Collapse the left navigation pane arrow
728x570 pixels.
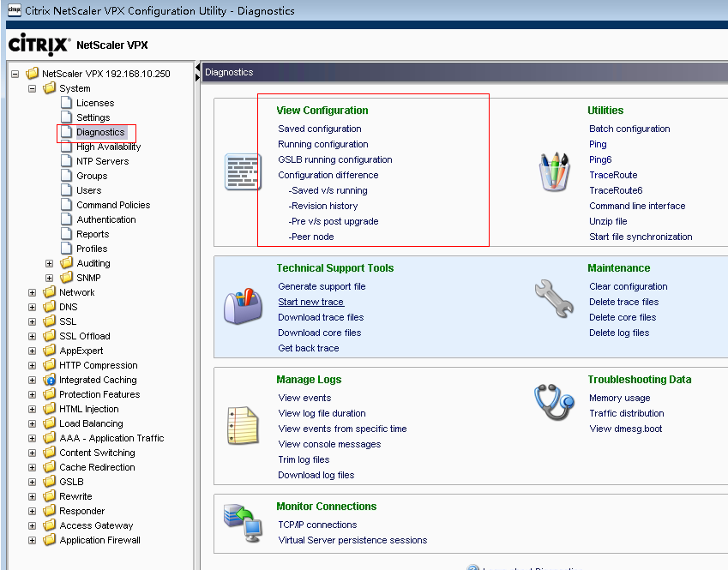[x=198, y=70]
